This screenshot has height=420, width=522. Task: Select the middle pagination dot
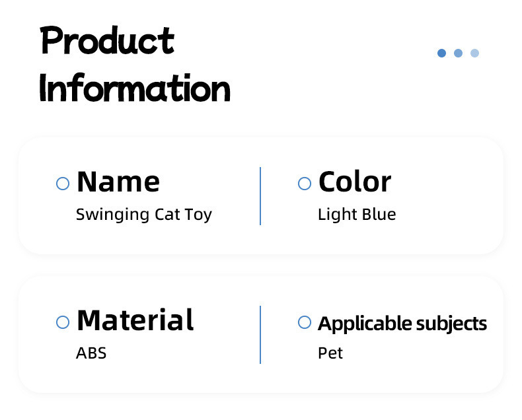coord(458,53)
